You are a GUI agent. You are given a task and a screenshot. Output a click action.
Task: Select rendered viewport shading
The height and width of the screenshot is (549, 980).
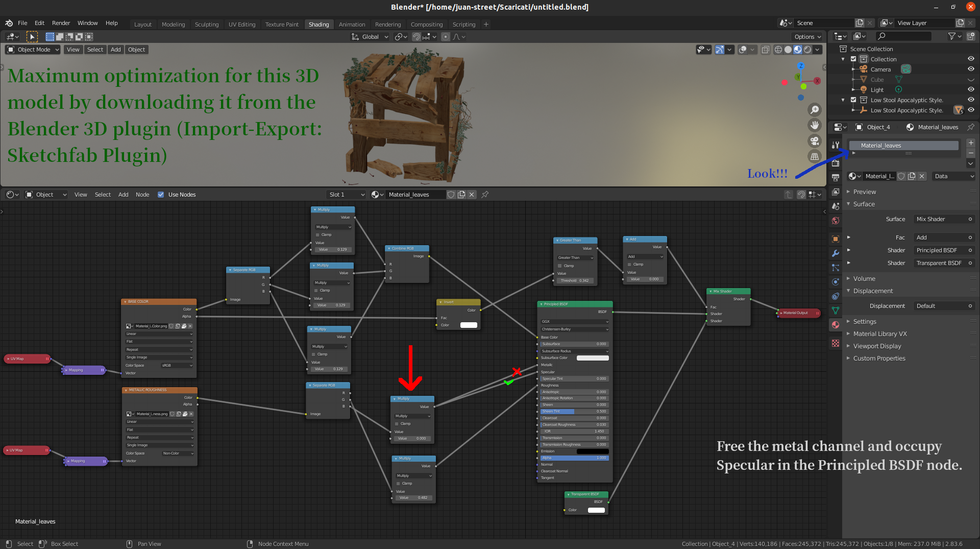tap(807, 50)
